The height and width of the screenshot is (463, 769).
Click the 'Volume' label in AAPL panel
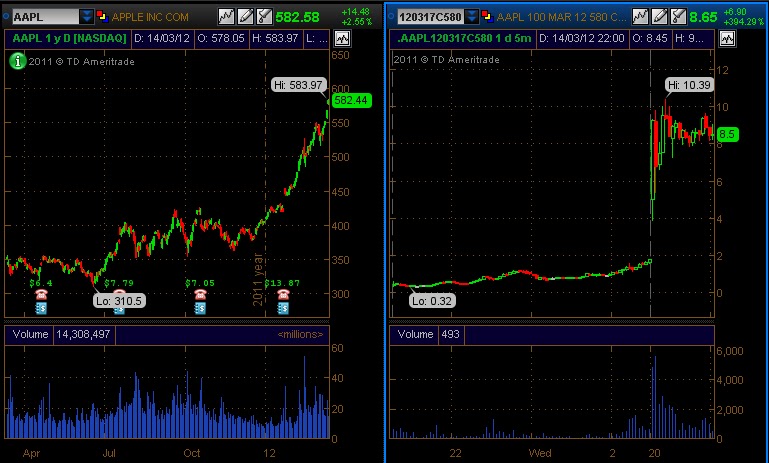click(x=30, y=334)
